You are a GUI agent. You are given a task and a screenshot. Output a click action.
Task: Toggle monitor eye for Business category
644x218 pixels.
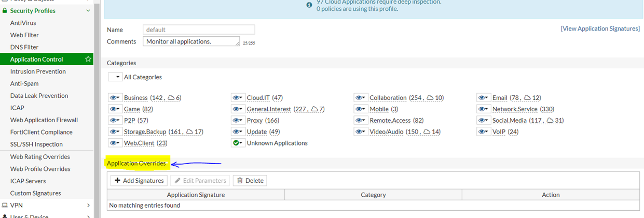(x=115, y=98)
